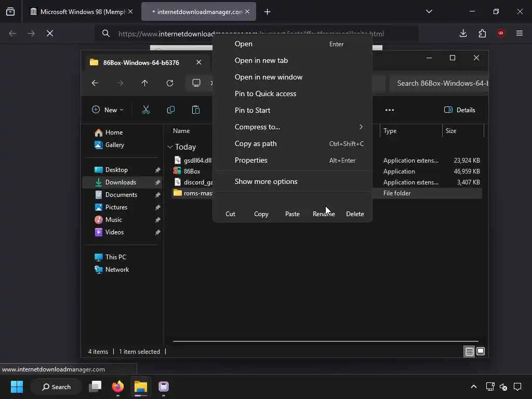
Task: Click the This PC monitor breadcrumb icon
Action: tap(196, 83)
